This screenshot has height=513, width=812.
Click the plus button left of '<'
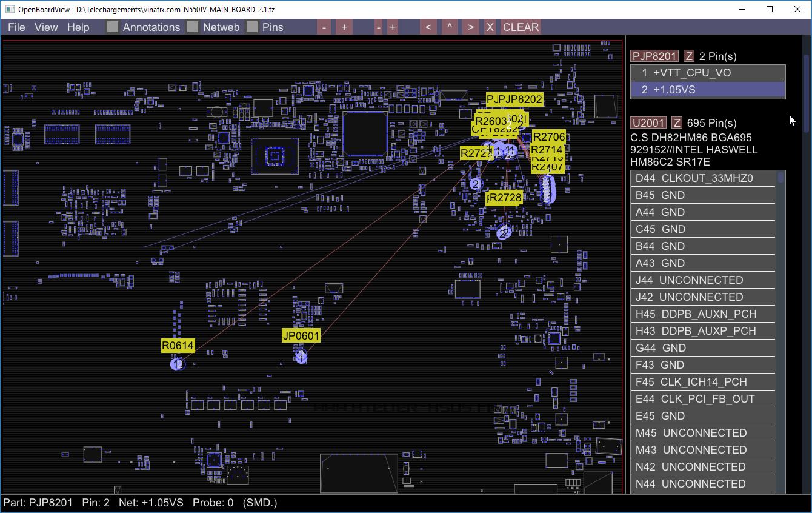pyautogui.click(x=393, y=27)
